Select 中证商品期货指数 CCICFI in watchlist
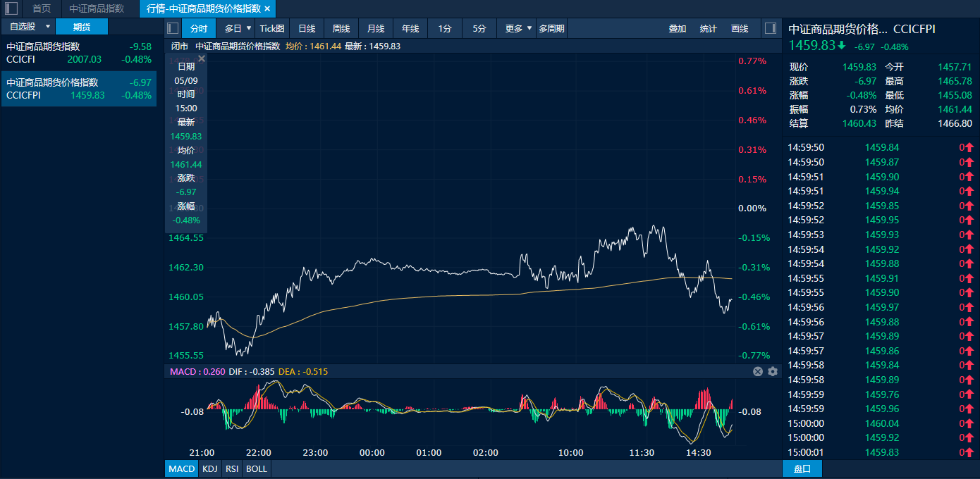Viewport: 980px width, 479px height. (x=78, y=53)
